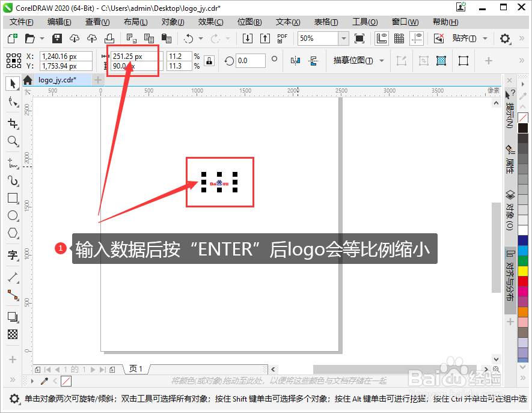
Task: Toggle Show guidelines button
Action: [x=417, y=38]
